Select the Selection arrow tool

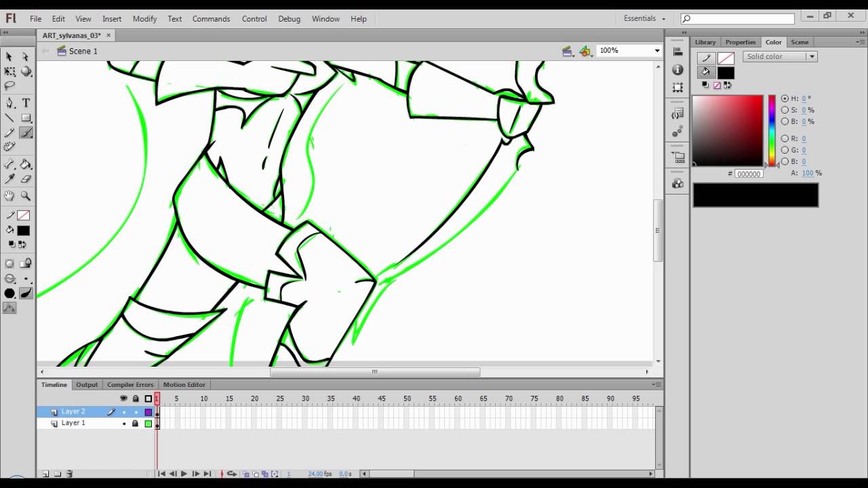coord(9,57)
